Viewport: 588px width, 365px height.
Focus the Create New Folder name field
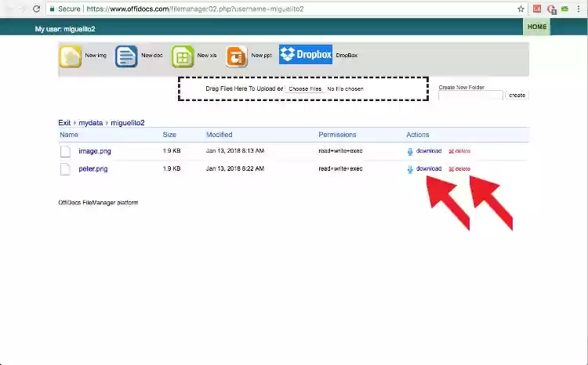(470, 96)
